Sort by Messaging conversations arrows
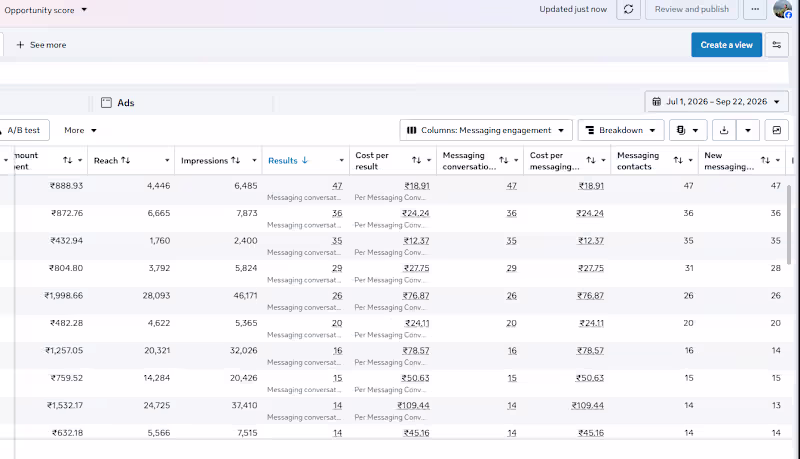This screenshot has width=800, height=459. pyautogui.click(x=504, y=160)
